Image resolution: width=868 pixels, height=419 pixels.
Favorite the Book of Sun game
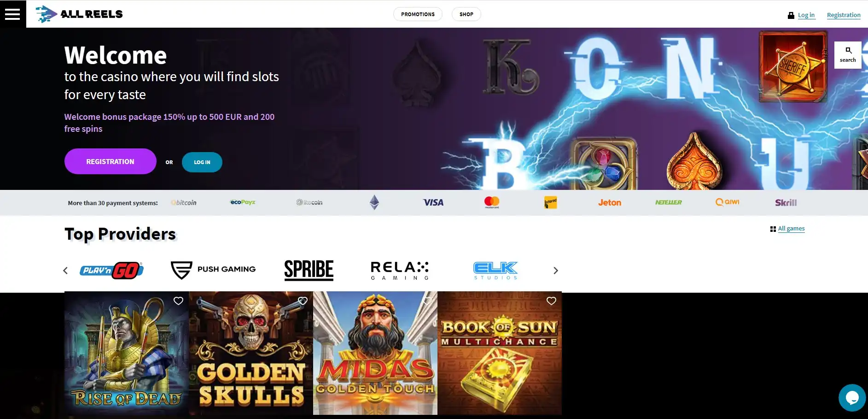click(551, 301)
